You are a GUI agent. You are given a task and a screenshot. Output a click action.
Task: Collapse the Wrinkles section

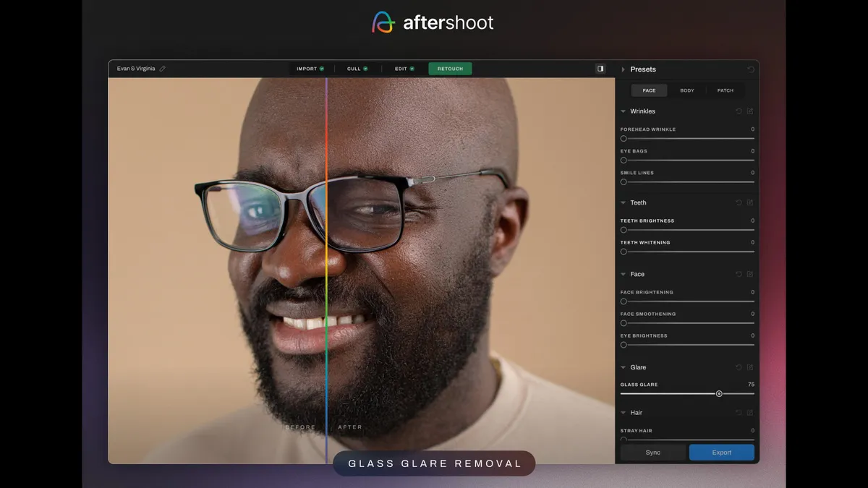coord(623,111)
